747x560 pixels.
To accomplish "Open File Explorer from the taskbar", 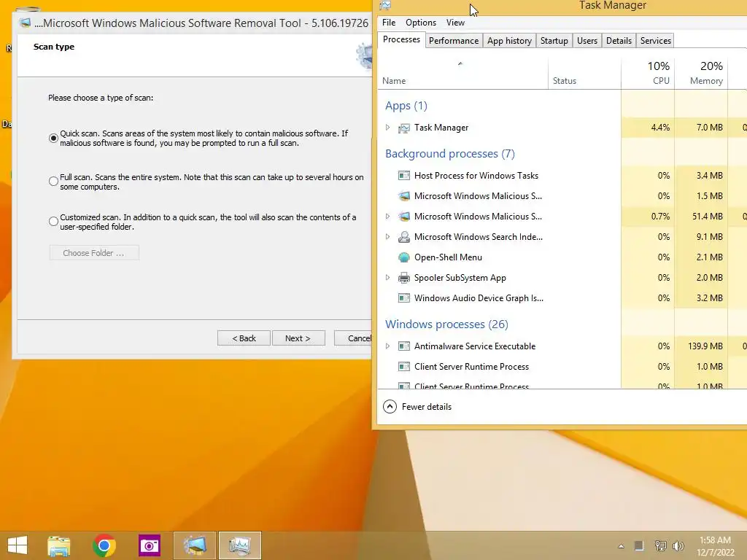I will coord(59,545).
